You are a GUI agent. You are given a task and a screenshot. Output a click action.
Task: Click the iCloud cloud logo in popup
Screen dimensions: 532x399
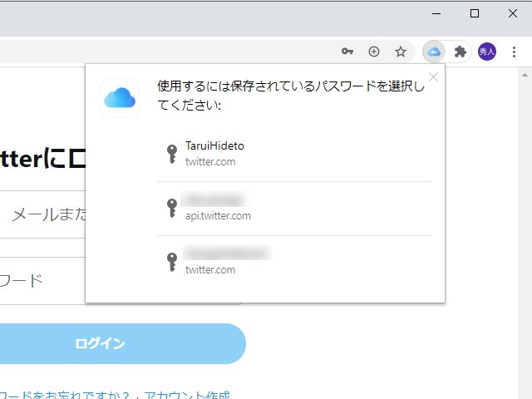120,98
